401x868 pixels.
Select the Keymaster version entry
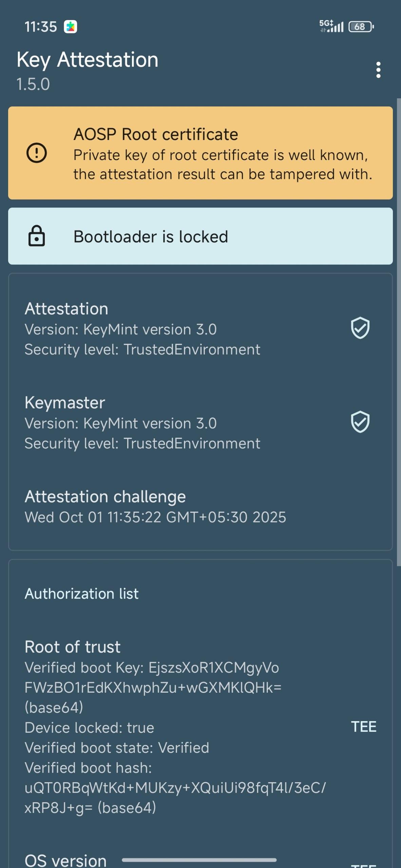[142, 422]
